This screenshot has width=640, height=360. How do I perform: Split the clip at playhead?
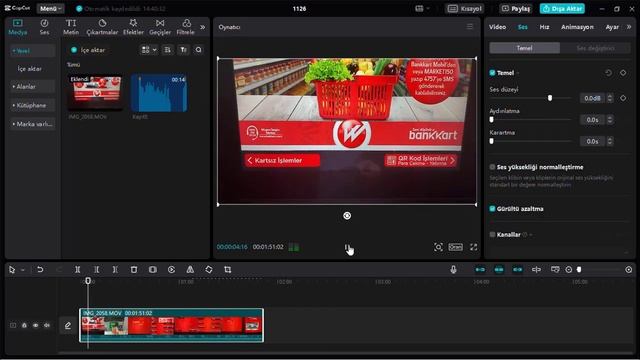pos(78,269)
